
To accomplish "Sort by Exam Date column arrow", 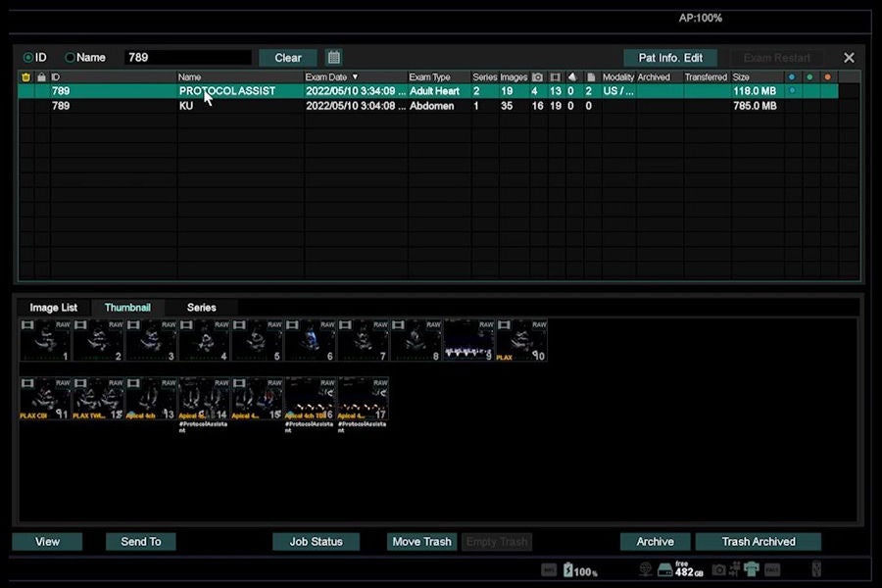I will pyautogui.click(x=355, y=76).
